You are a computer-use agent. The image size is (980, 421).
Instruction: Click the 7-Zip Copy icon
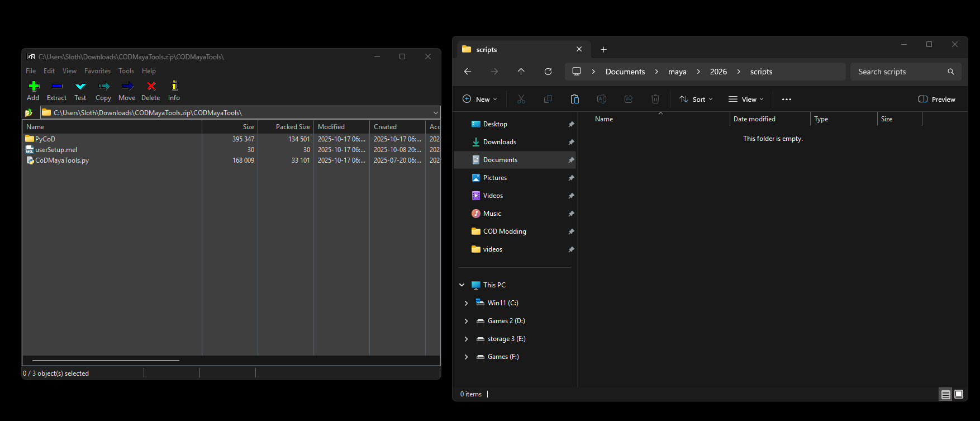[x=103, y=87]
